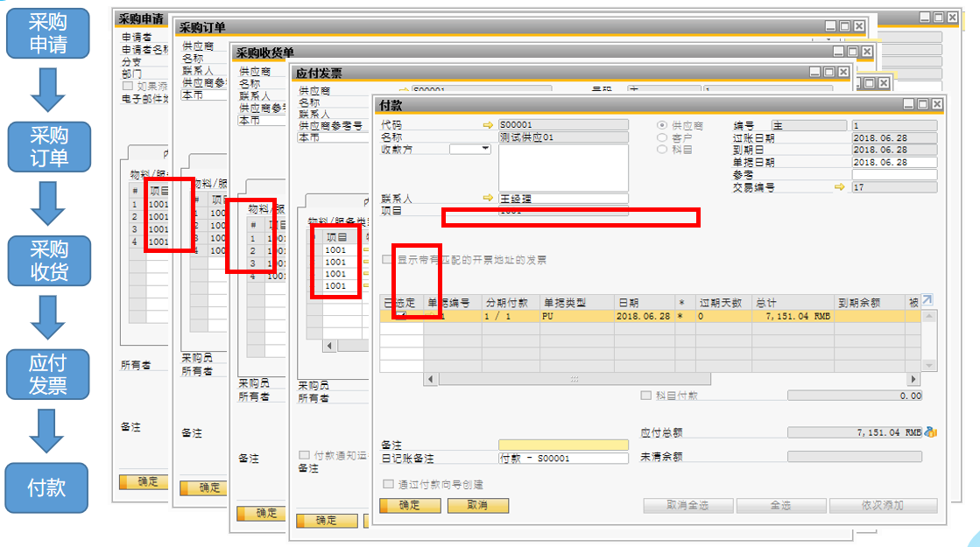The width and height of the screenshot is (980, 547).
Task: Click the 单据类型 column header
Action: [x=575, y=302]
